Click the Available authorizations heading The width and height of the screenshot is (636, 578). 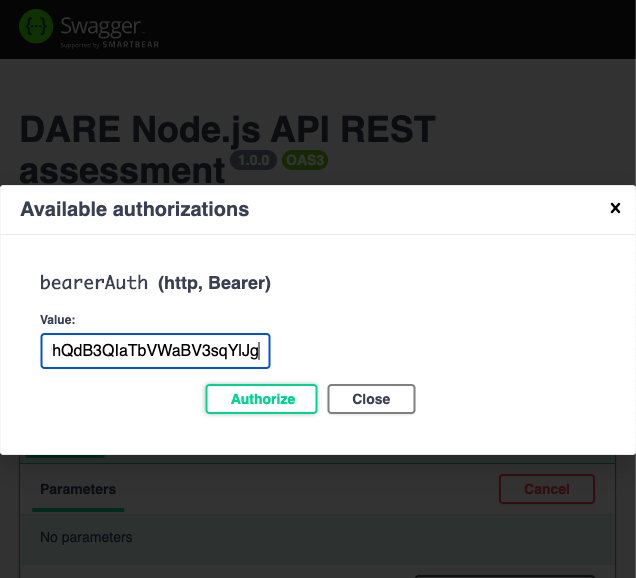(x=135, y=209)
